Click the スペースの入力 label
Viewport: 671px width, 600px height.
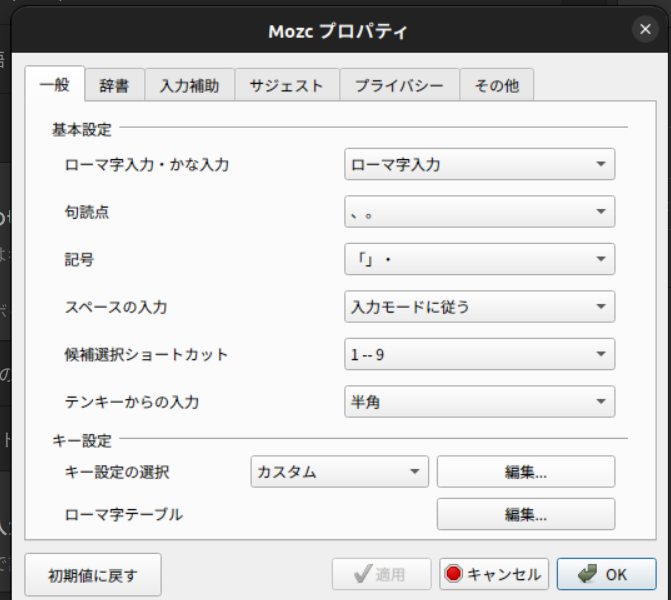116,307
